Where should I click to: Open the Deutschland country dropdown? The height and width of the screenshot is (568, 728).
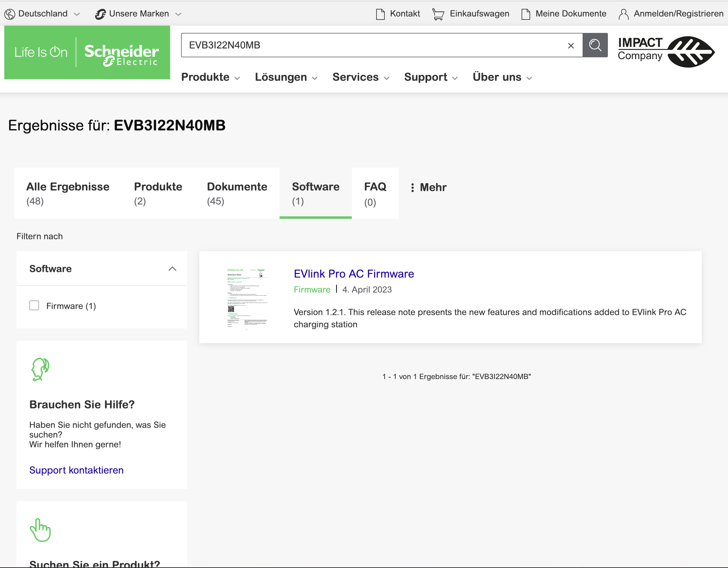[x=43, y=14]
